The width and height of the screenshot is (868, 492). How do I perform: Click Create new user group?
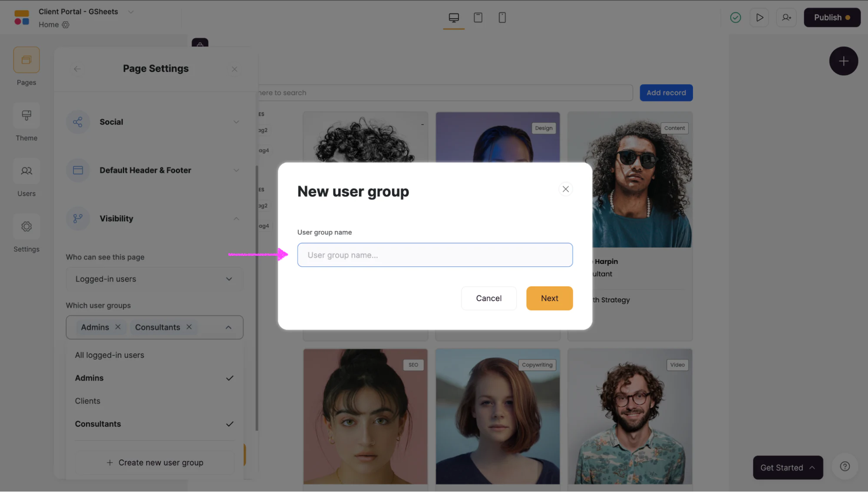point(155,462)
